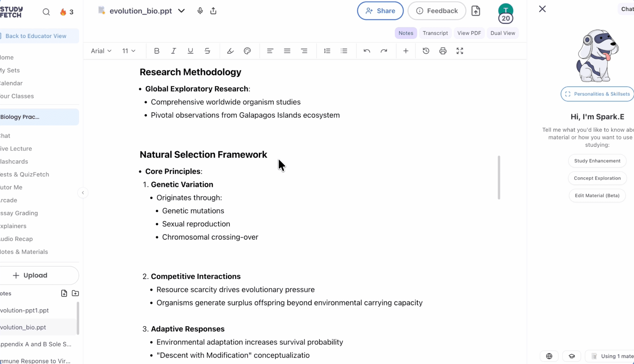This screenshot has height=364, width=634.
Task: Open Flashcards in sidebar
Action: coord(14,161)
